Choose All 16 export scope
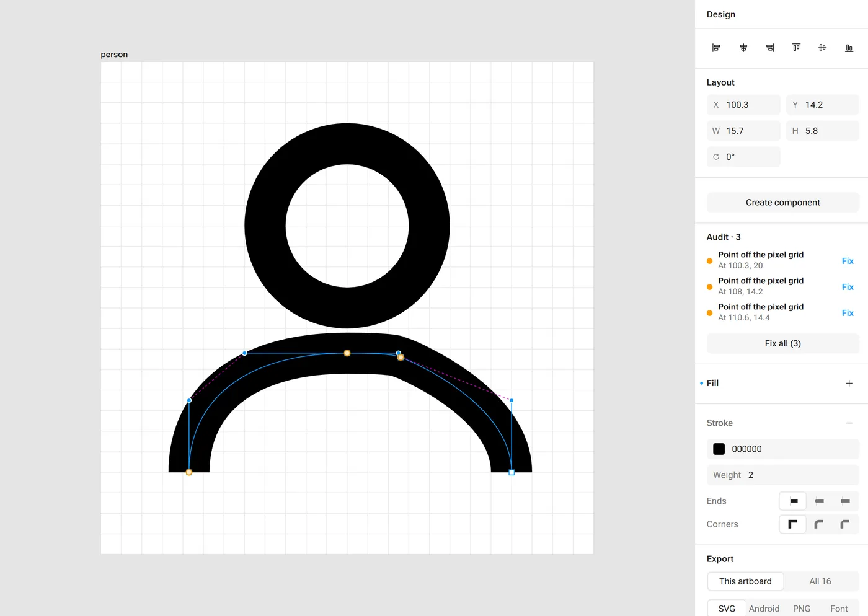 point(820,581)
